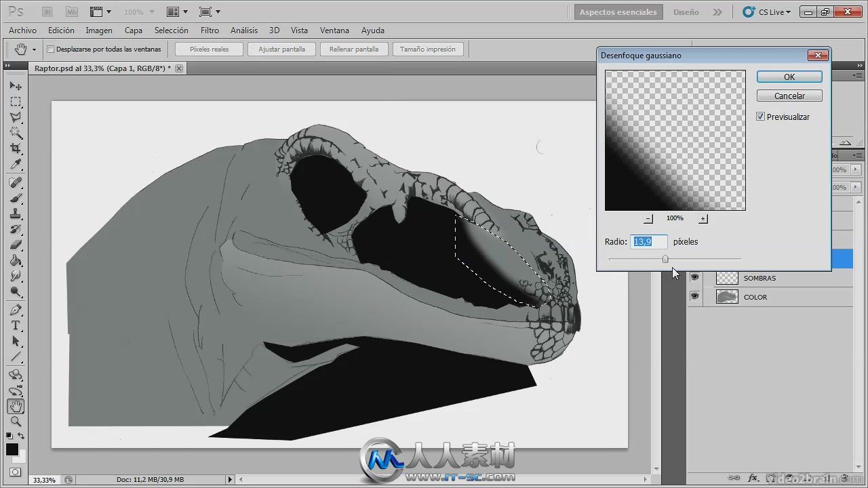Switch to Aspectos esenciales workspace

pos(618,12)
